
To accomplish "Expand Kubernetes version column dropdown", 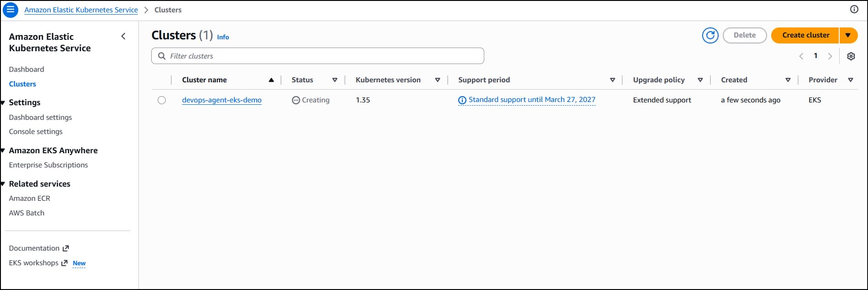I will [x=438, y=80].
